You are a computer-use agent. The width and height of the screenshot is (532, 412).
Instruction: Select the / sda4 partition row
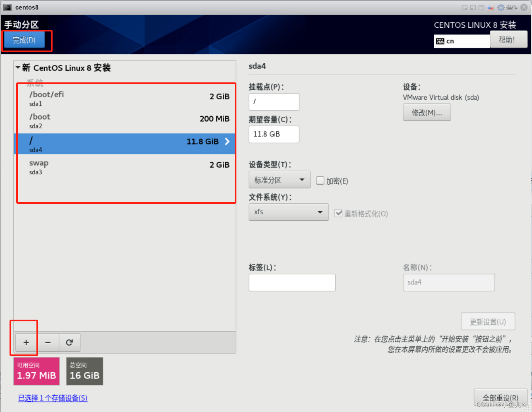pyautogui.click(x=125, y=144)
